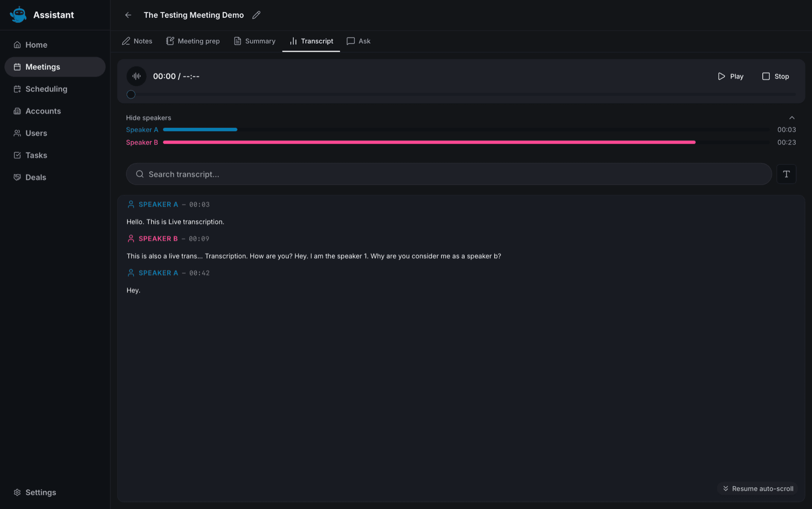Click Speaker A talk-time bar
This screenshot has height=509, width=812.
pos(200,130)
